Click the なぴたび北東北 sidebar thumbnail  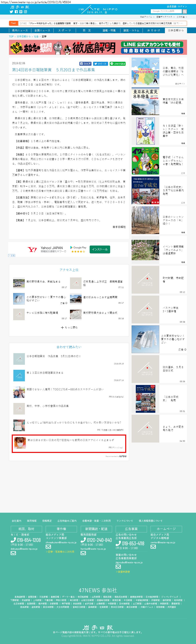145,71
